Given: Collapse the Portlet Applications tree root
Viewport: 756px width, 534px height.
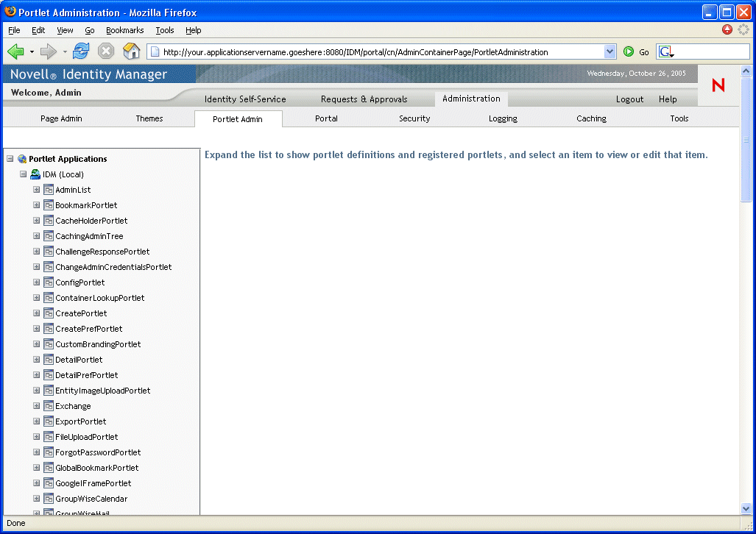Looking at the screenshot, I should [10, 159].
